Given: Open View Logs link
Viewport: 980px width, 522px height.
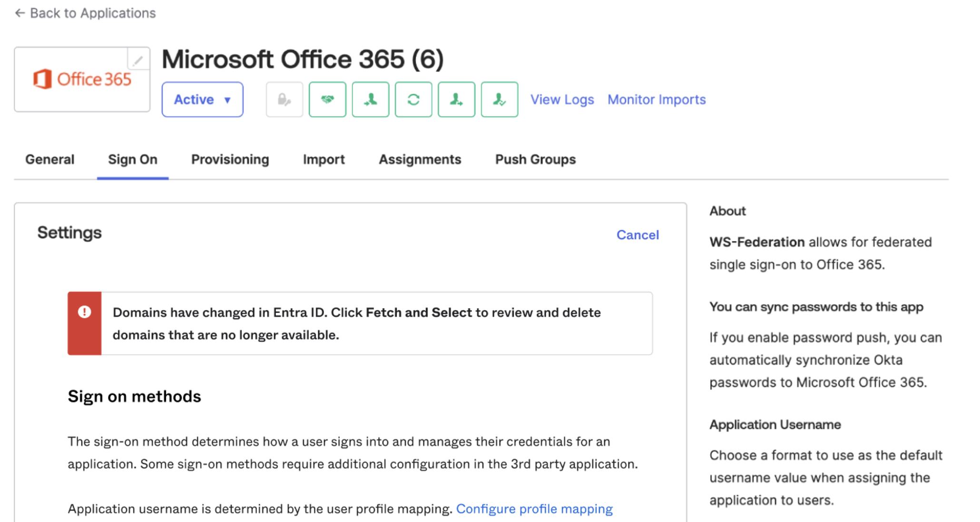Looking at the screenshot, I should [562, 99].
